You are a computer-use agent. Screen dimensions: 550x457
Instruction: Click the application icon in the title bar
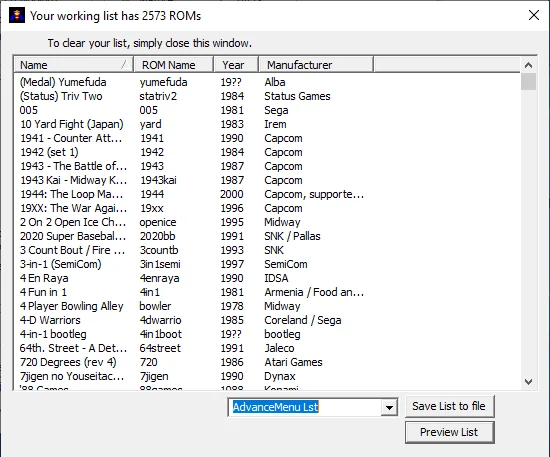pos(17,16)
